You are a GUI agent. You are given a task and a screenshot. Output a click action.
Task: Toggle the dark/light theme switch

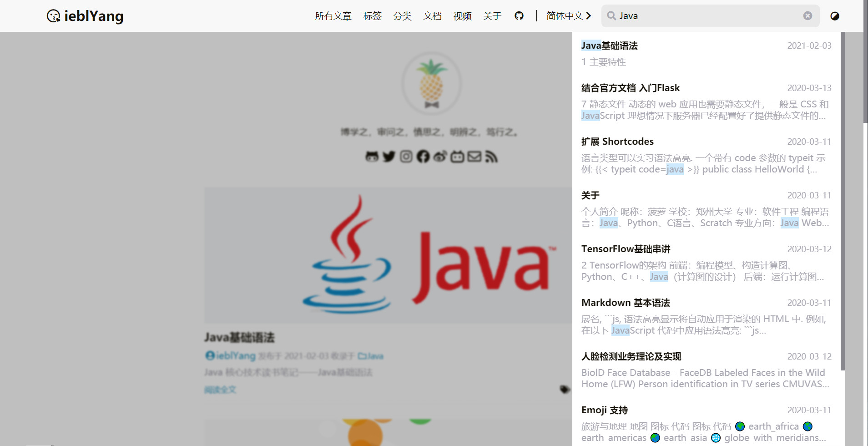pos(834,16)
